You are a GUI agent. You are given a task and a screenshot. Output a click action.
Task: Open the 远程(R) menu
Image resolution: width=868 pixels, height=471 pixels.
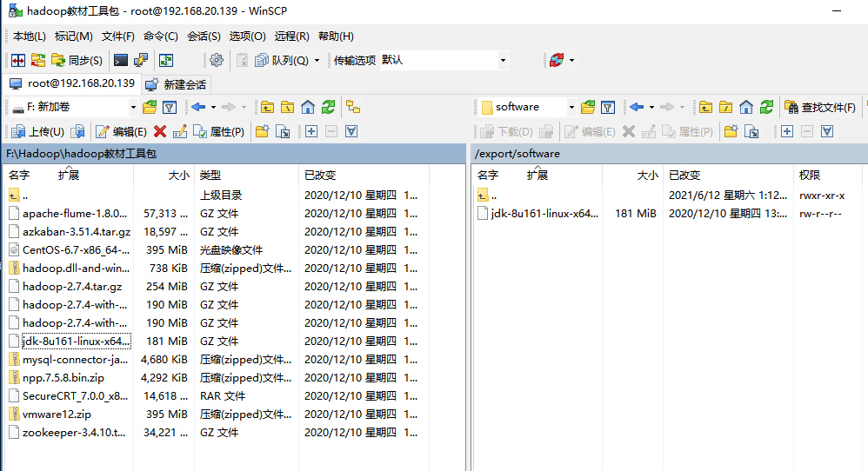pyautogui.click(x=291, y=36)
